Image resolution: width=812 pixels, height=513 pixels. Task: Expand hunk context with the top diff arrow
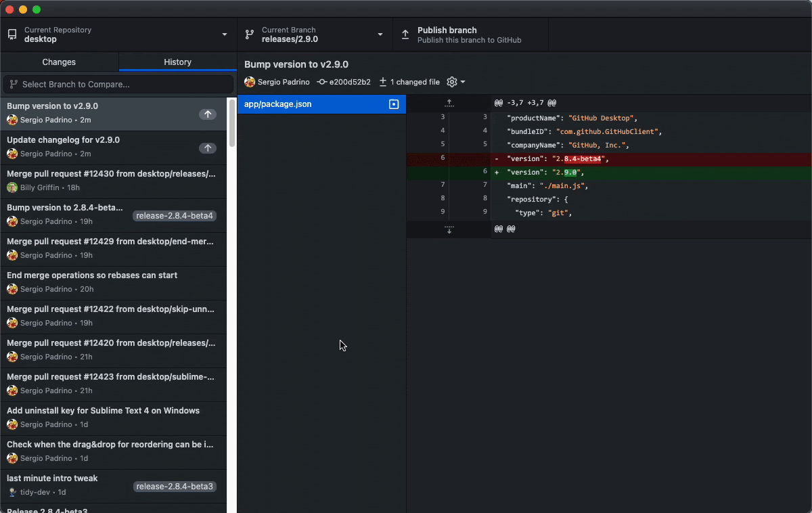[x=449, y=103]
